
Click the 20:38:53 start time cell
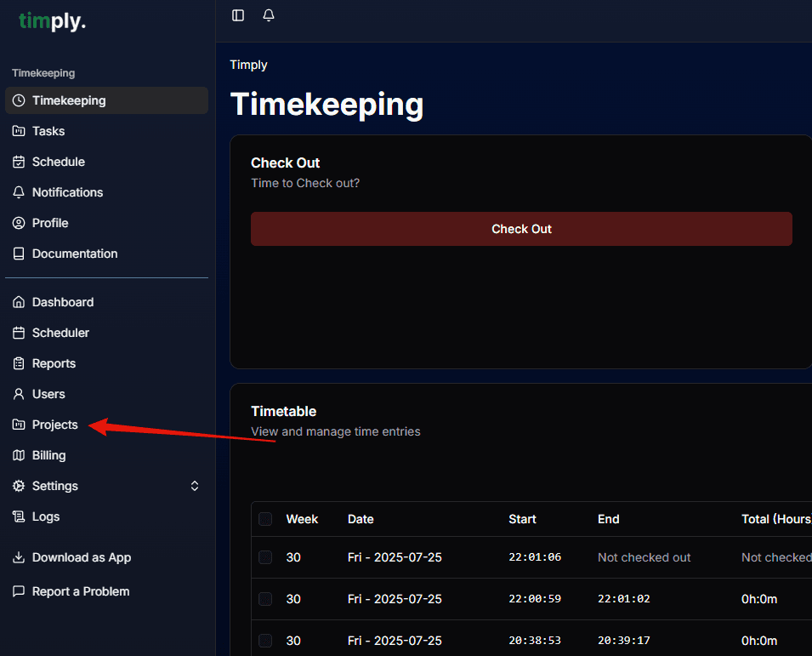pyautogui.click(x=535, y=641)
